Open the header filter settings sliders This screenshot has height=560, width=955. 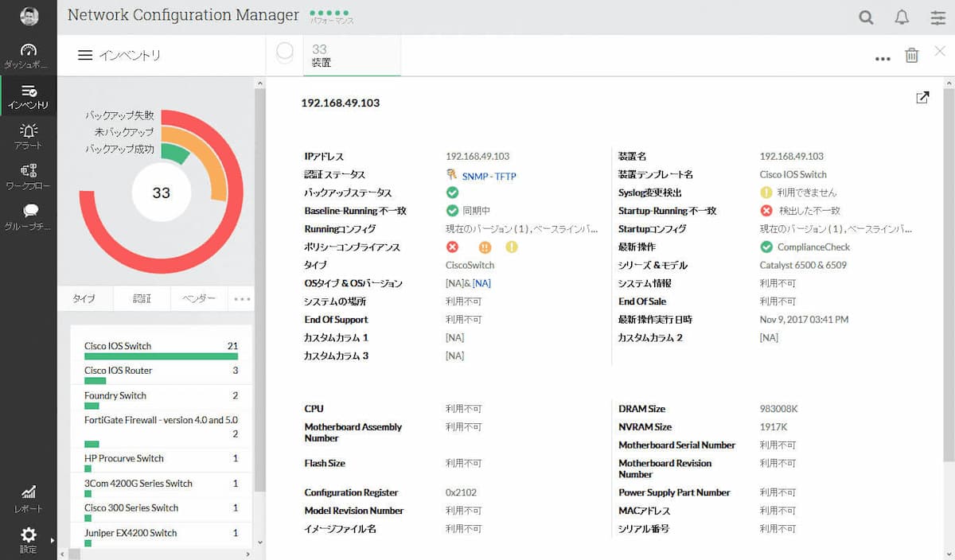pyautogui.click(x=938, y=17)
